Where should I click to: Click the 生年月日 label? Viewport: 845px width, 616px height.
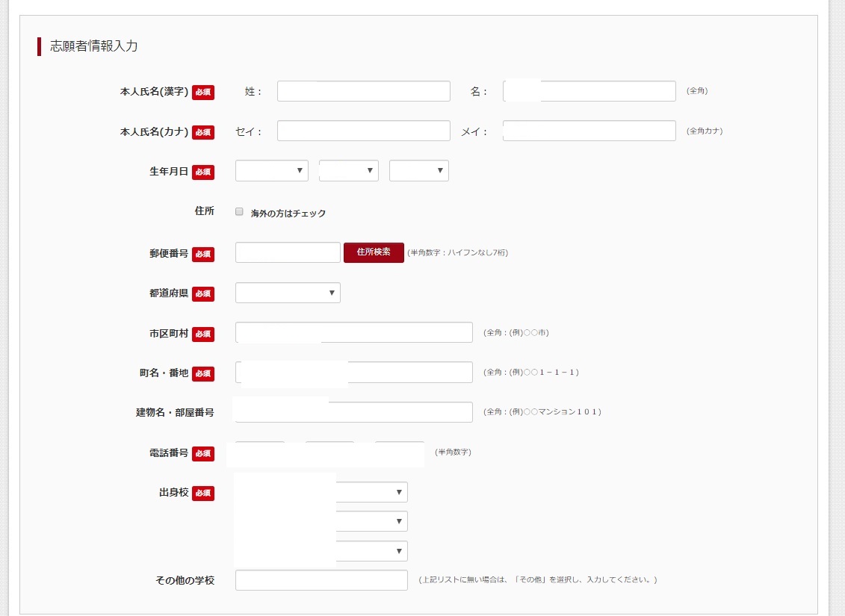[169, 171]
